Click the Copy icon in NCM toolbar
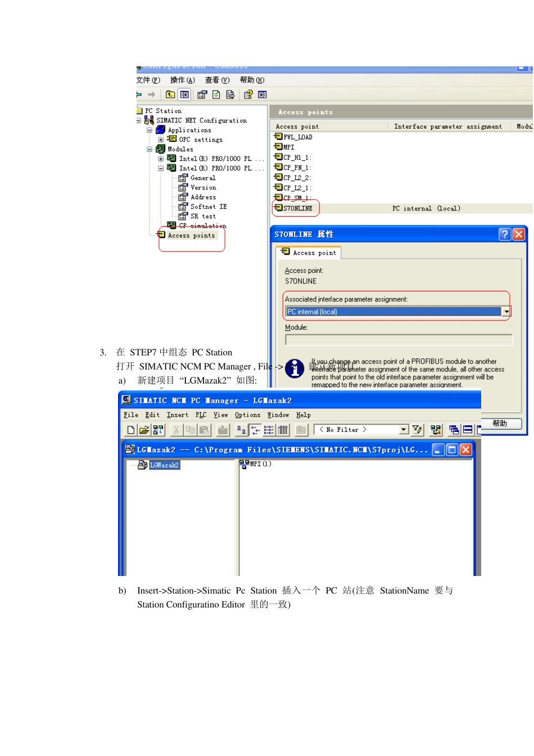The height and width of the screenshot is (756, 534). 191,430
